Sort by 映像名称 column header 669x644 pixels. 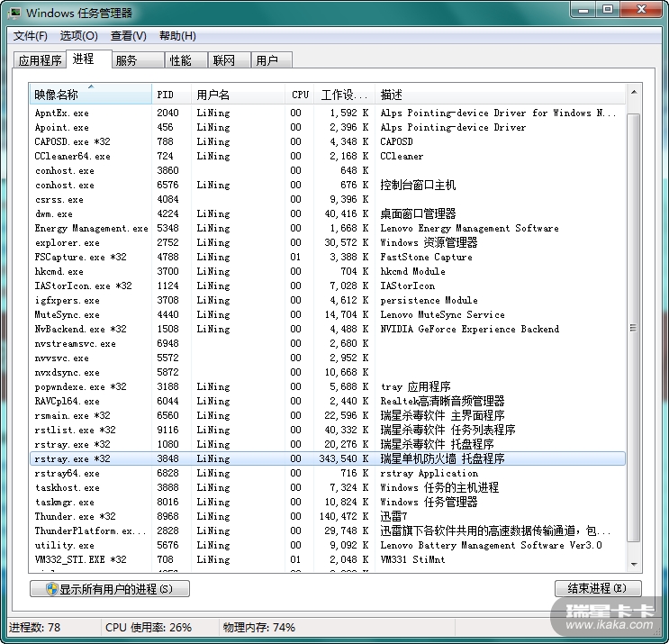[x=90, y=95]
